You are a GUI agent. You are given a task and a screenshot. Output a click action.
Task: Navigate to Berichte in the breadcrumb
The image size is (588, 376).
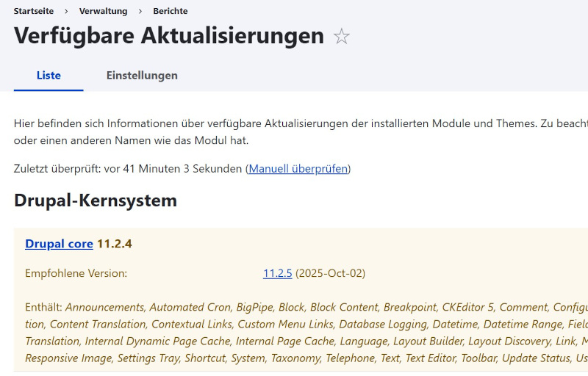[170, 11]
